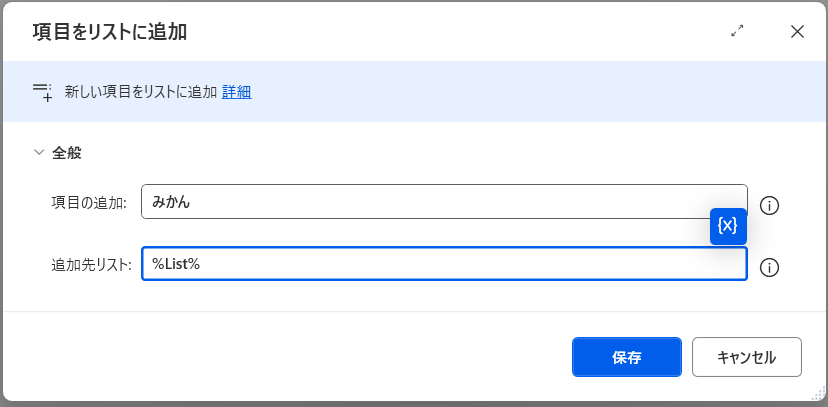
Task: Click the banner text 新しい項目をリストに追加
Action: pyautogui.click(x=140, y=92)
